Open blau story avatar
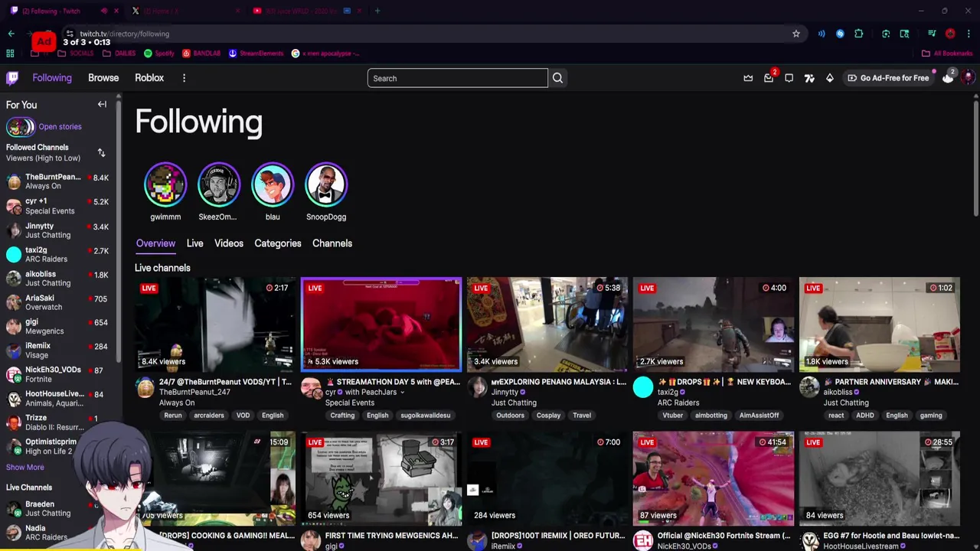 pyautogui.click(x=273, y=184)
